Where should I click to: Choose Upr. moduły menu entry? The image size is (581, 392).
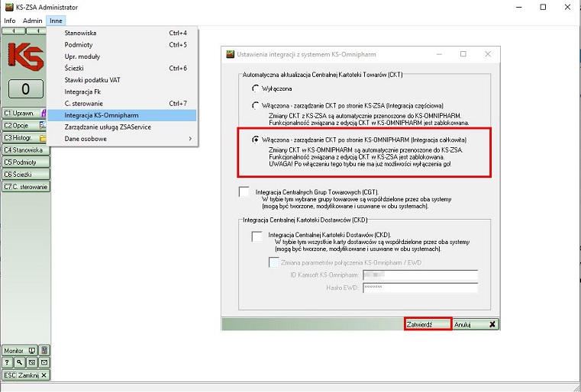click(122, 56)
